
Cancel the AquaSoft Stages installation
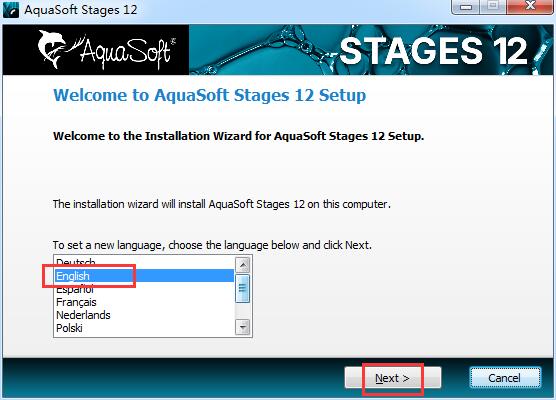click(x=505, y=378)
